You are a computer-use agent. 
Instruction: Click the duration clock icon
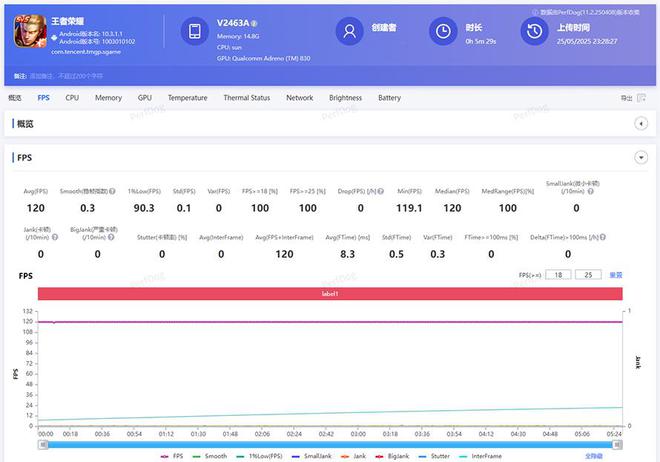(x=443, y=31)
